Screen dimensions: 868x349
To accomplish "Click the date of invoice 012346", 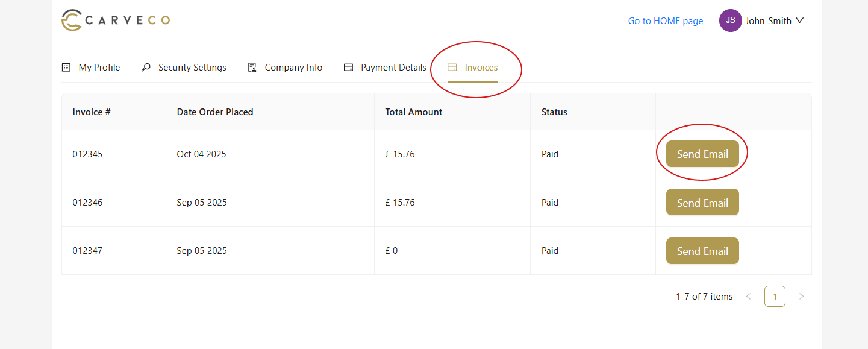I will point(202,203).
